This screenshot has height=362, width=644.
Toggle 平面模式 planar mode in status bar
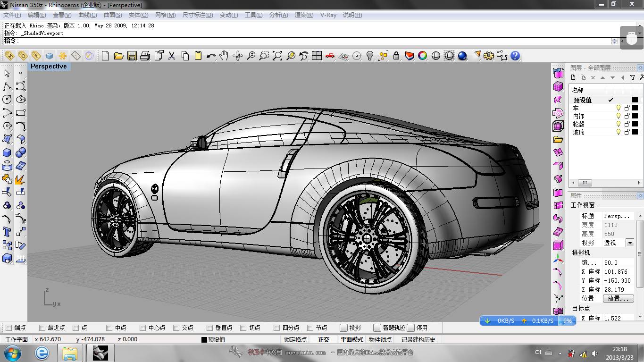(x=352, y=339)
